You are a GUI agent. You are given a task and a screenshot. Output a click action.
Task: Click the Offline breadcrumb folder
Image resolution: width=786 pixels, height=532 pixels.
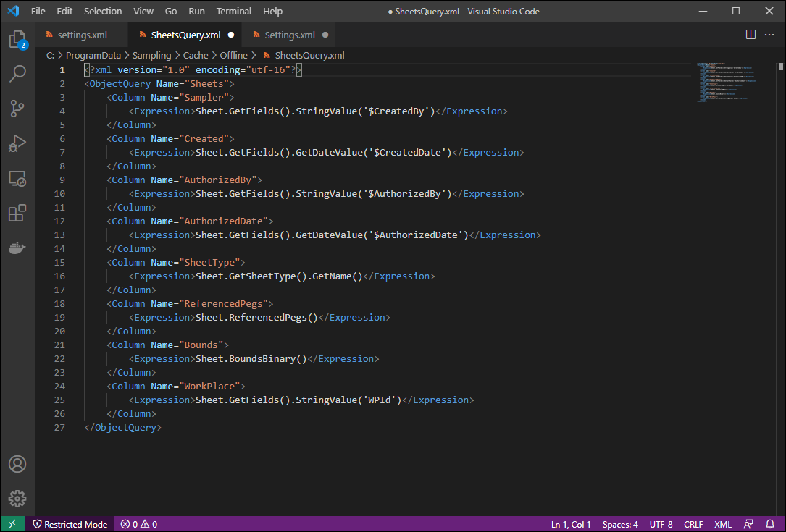point(233,55)
